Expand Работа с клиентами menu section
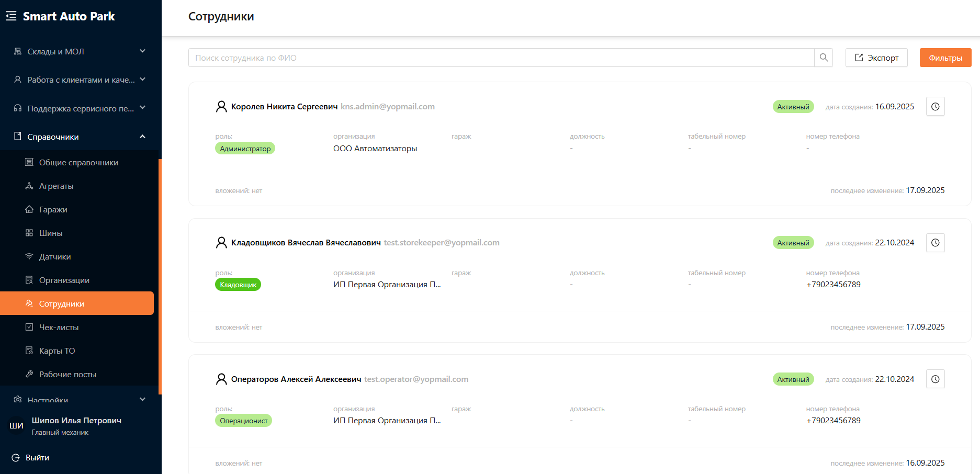This screenshot has width=980, height=474. tap(81, 80)
